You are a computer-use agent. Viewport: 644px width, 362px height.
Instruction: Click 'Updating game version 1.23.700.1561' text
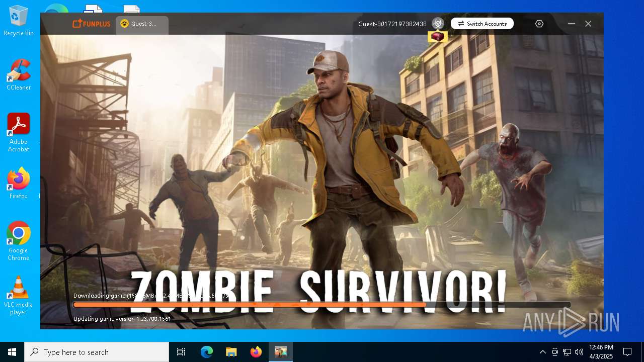[x=122, y=319]
